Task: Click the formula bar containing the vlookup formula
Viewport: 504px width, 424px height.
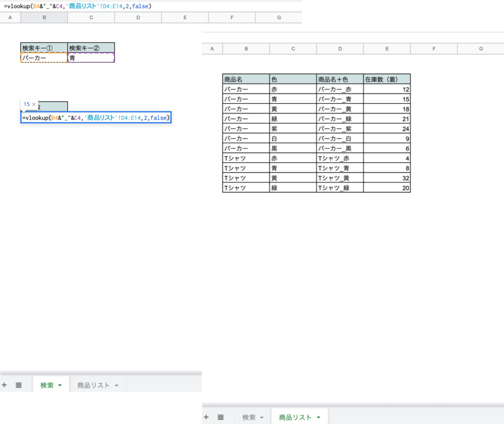Action: (148, 6)
